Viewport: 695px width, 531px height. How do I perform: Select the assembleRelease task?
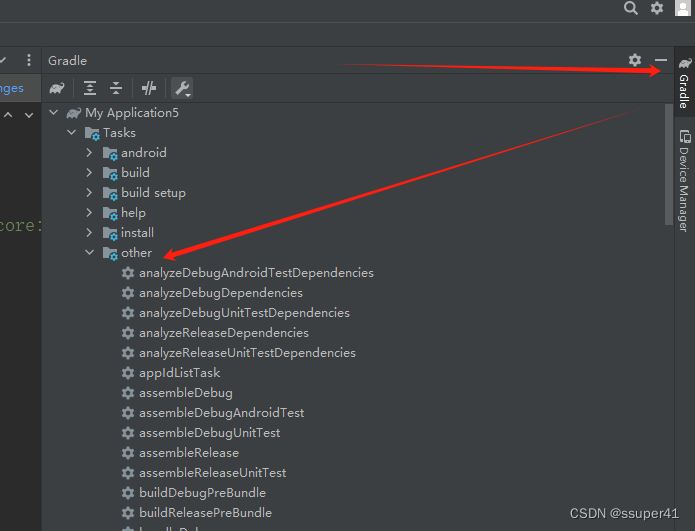pyautogui.click(x=189, y=453)
